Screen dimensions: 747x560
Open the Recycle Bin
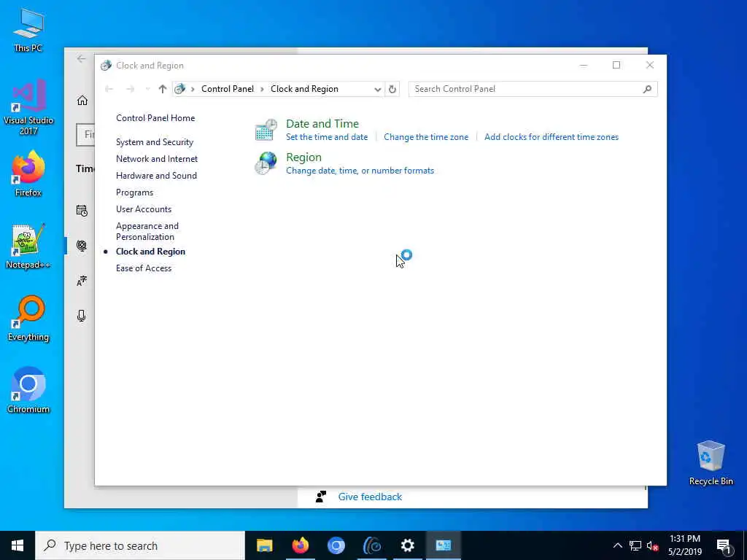(x=711, y=463)
